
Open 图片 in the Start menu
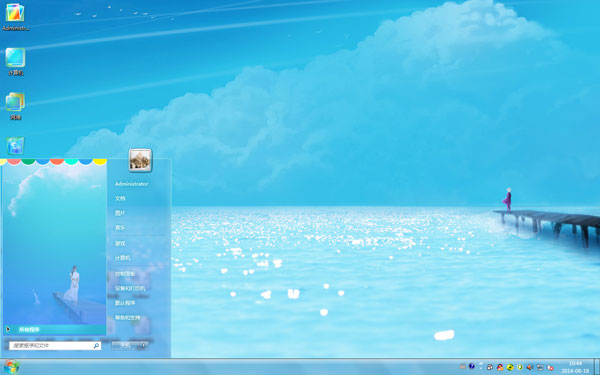tap(120, 213)
